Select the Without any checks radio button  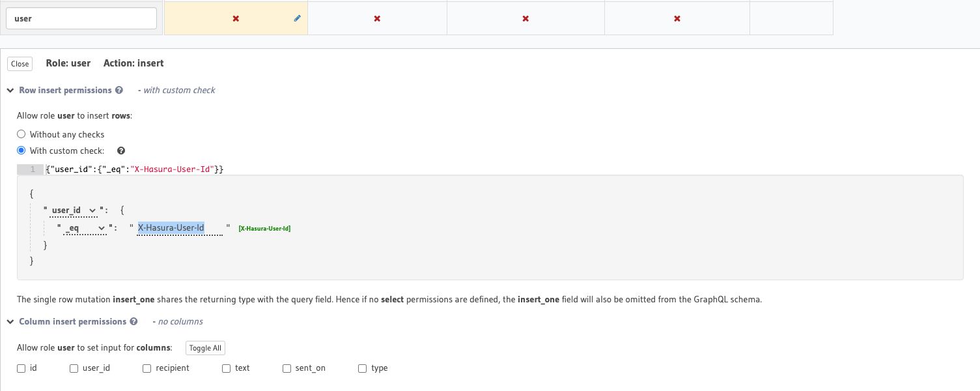click(x=21, y=134)
